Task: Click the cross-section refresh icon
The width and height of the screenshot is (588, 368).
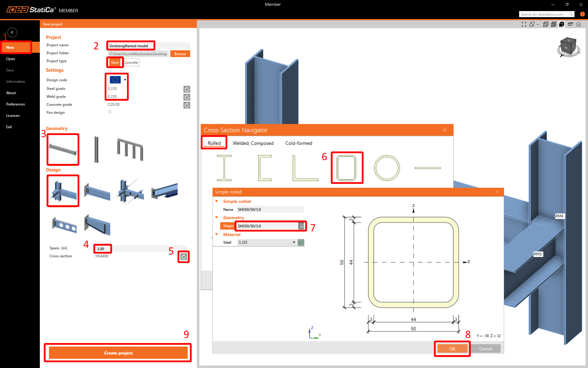Action: pos(184,257)
